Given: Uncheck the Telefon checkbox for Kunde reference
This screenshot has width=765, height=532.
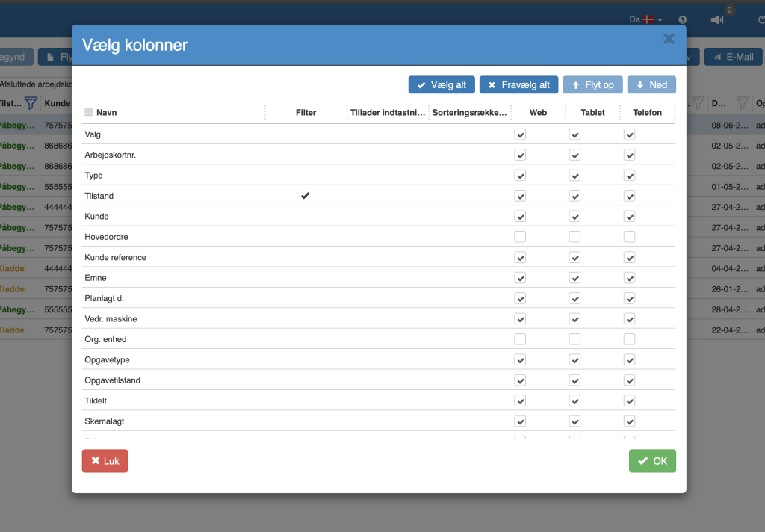Looking at the screenshot, I should [629, 258].
